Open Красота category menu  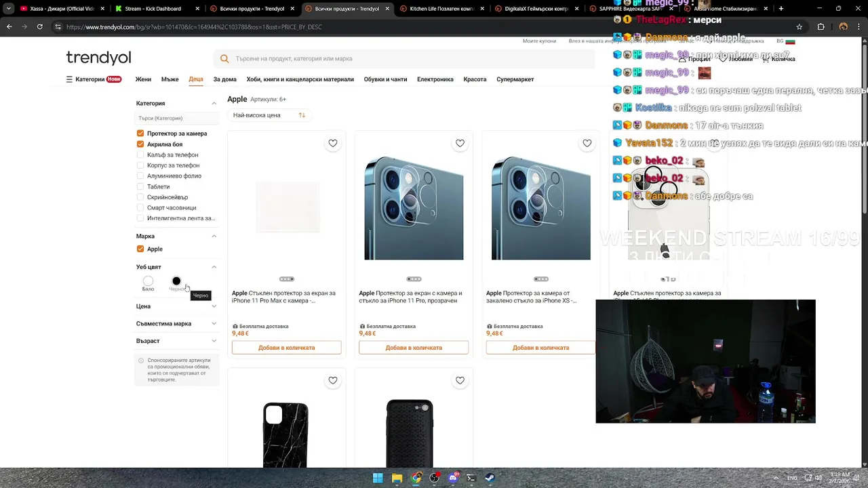[475, 79]
